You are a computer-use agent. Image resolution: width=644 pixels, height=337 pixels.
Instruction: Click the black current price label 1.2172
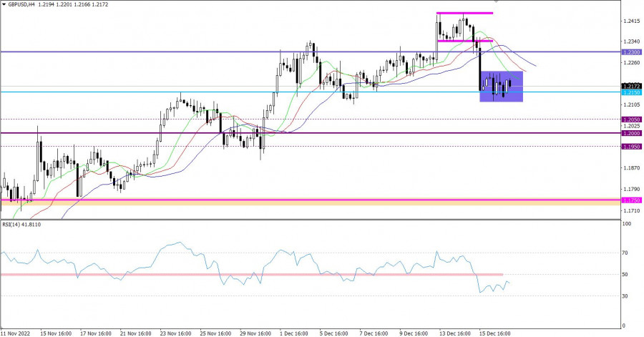click(x=630, y=86)
